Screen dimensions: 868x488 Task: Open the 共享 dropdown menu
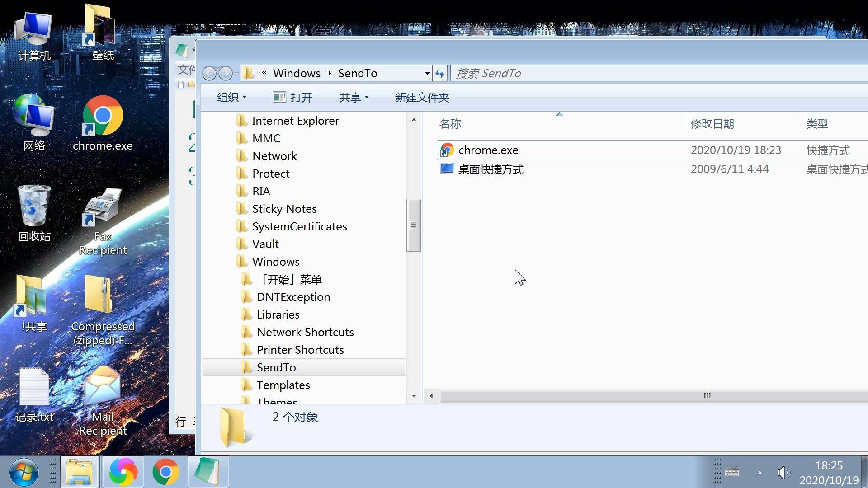354,98
